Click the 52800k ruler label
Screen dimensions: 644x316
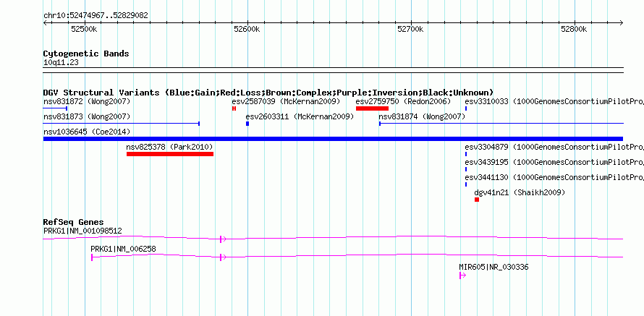point(574,30)
